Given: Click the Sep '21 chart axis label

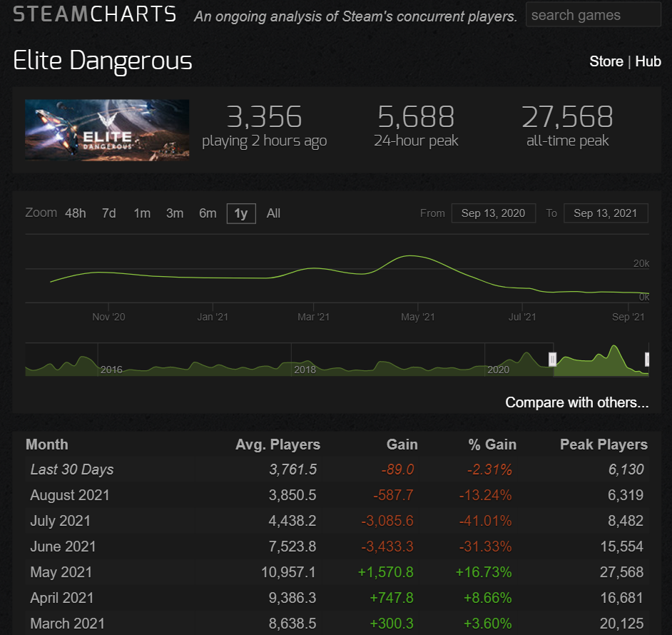Looking at the screenshot, I should [628, 317].
